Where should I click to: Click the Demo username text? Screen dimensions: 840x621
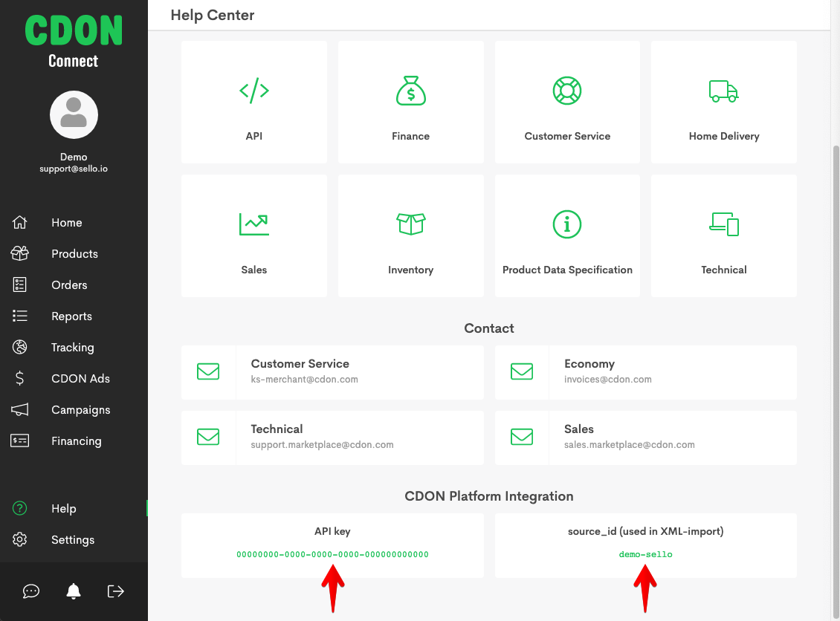74,157
